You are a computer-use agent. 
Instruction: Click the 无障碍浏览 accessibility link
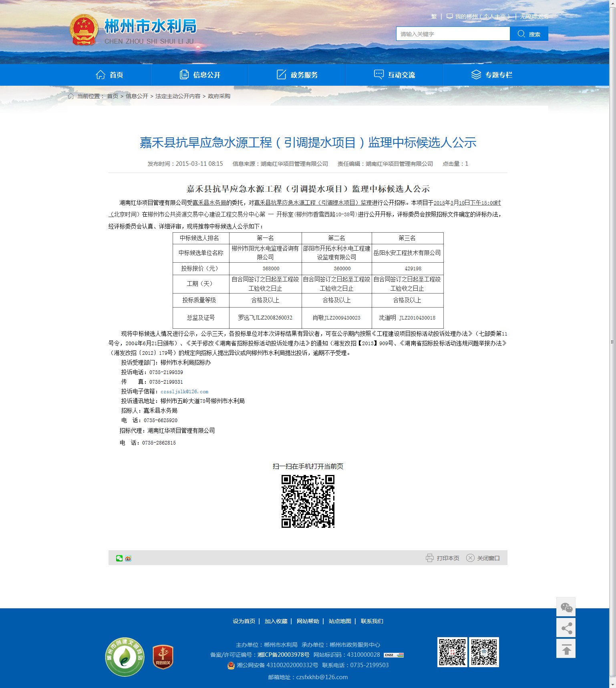534,16
